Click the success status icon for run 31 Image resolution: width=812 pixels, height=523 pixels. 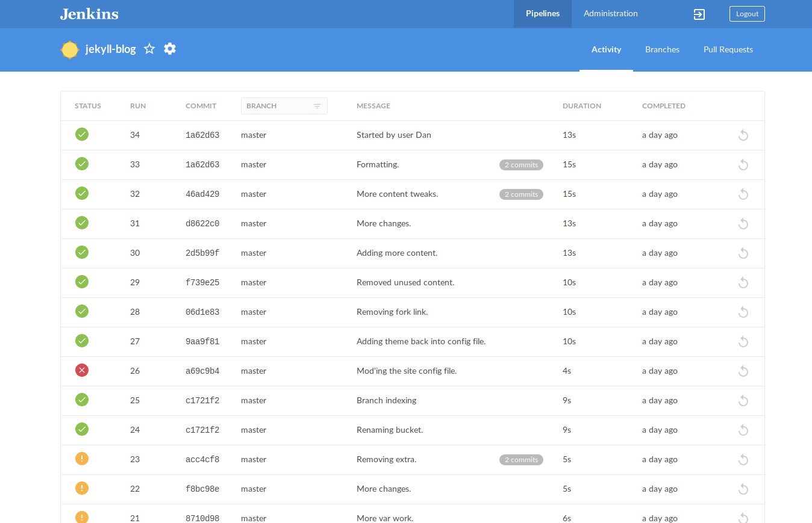pos(82,223)
